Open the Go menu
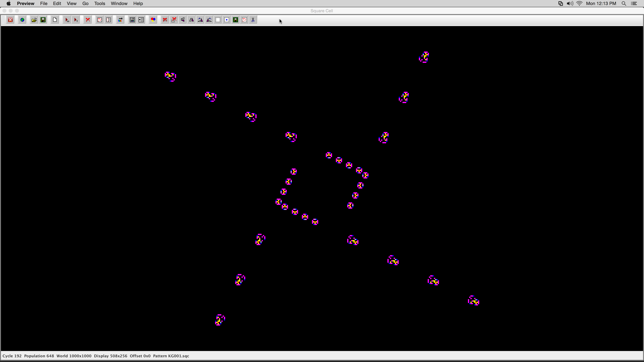Screen dimensions: 644x362 pos(86,3)
